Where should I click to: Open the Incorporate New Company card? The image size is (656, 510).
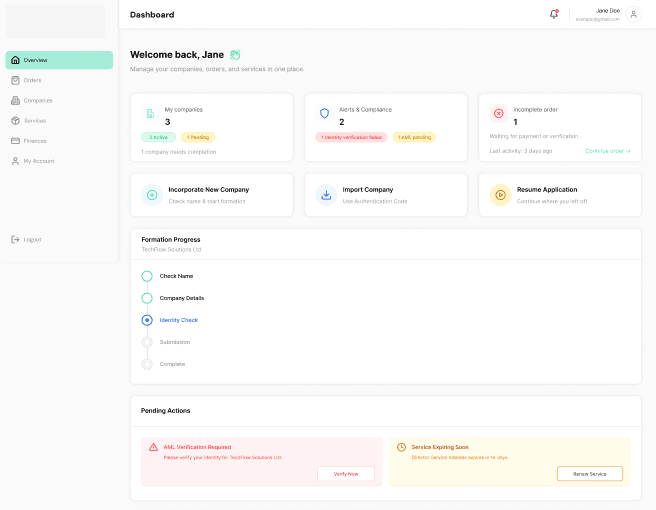click(212, 195)
